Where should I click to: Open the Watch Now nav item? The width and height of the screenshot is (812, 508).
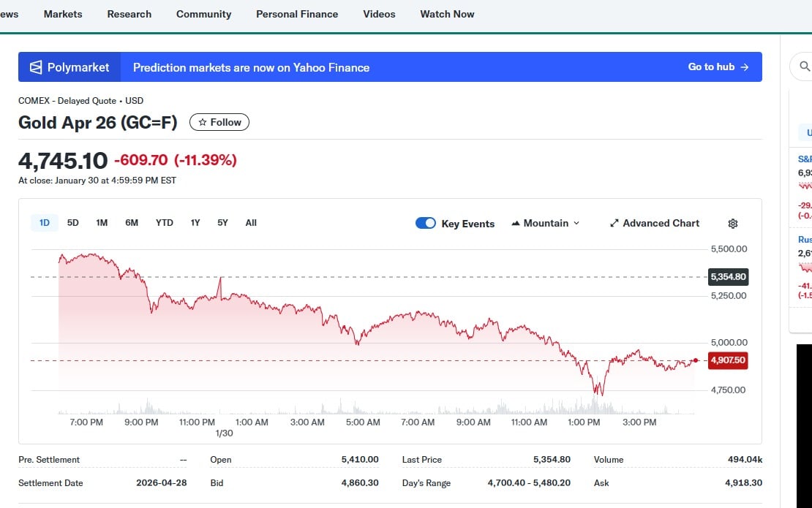point(447,14)
